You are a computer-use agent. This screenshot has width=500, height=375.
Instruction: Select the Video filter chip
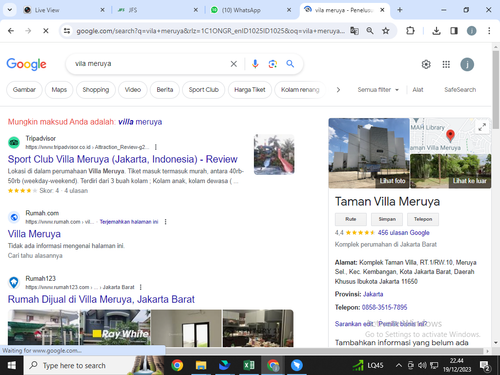(x=133, y=90)
